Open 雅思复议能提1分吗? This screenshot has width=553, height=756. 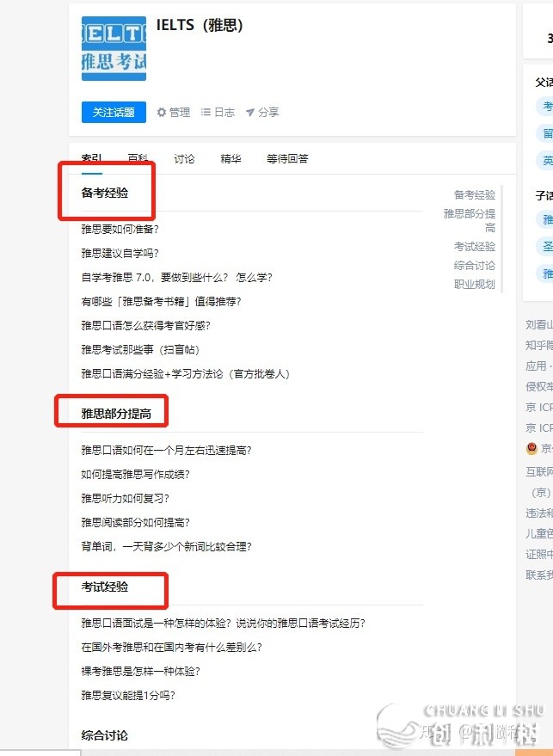pyautogui.click(x=128, y=696)
